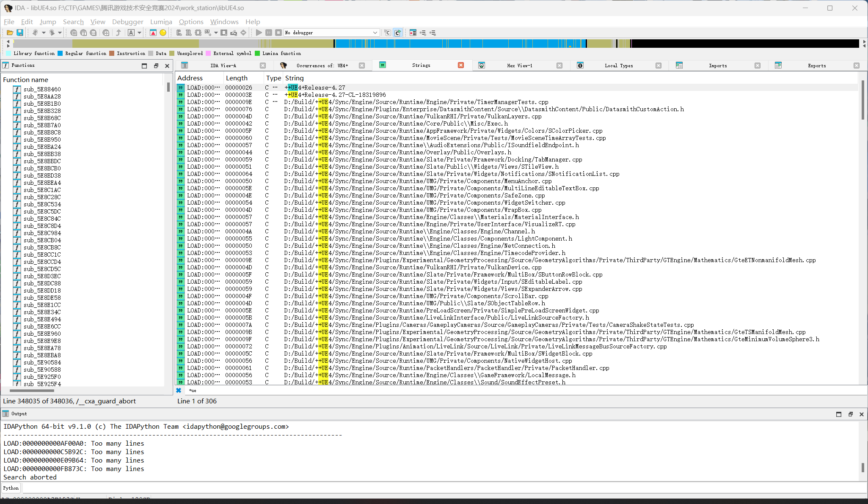The height and width of the screenshot is (504, 868).
Task: Select the TimerManagerTests.cpp string row
Action: tap(517, 102)
